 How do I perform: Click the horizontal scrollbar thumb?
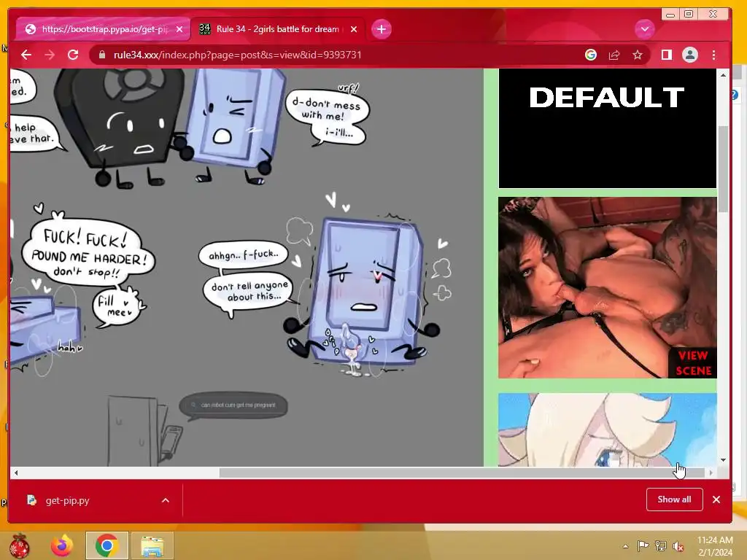(462, 472)
